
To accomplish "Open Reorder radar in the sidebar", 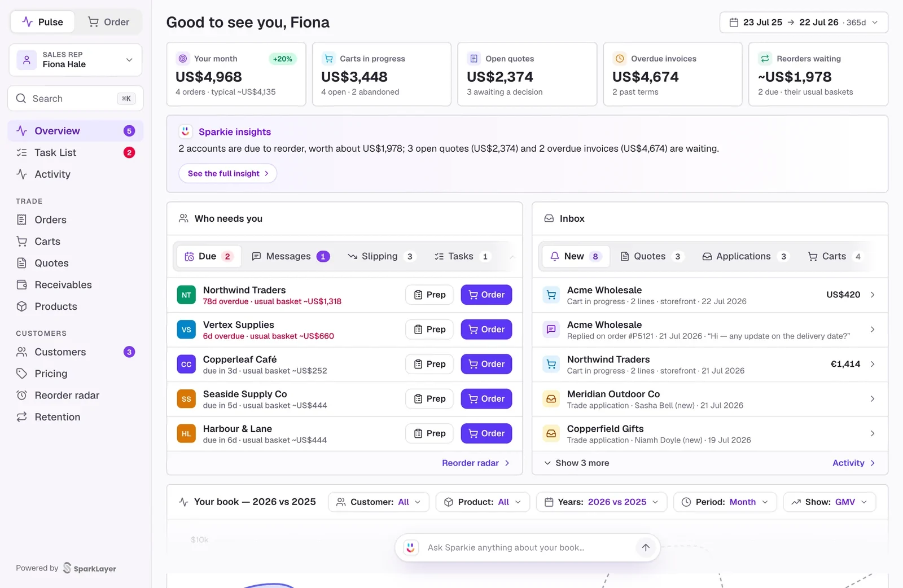I will point(75,396).
